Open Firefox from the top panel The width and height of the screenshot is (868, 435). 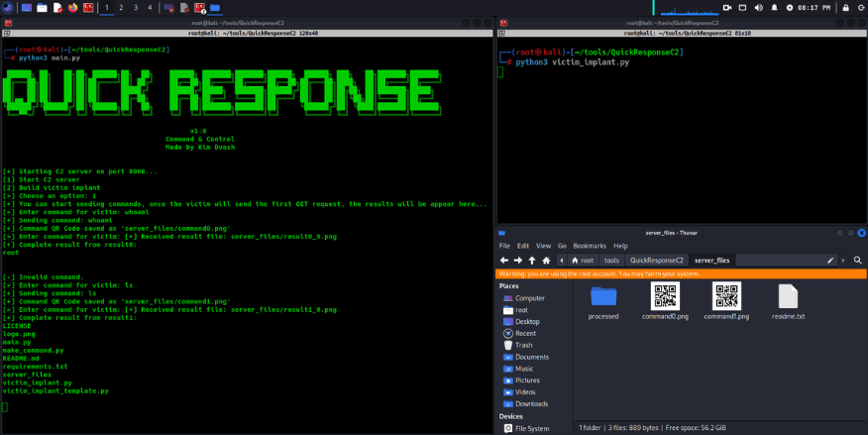73,7
